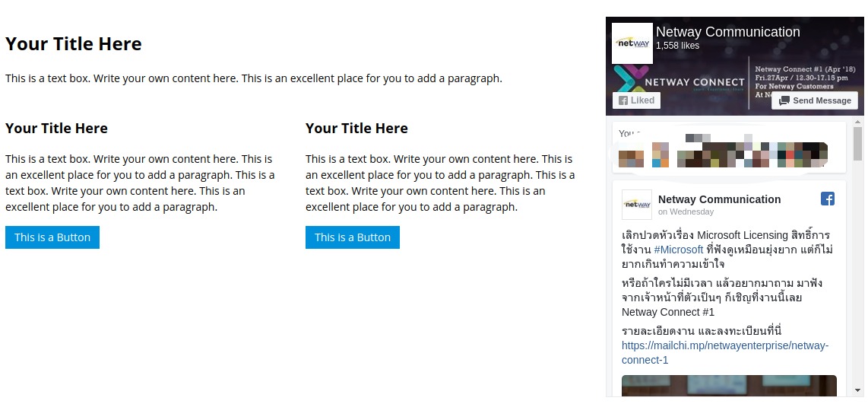Click the Facebook feed scrollbar thumb
Viewport: 868px width, 404px height.
pos(858,145)
